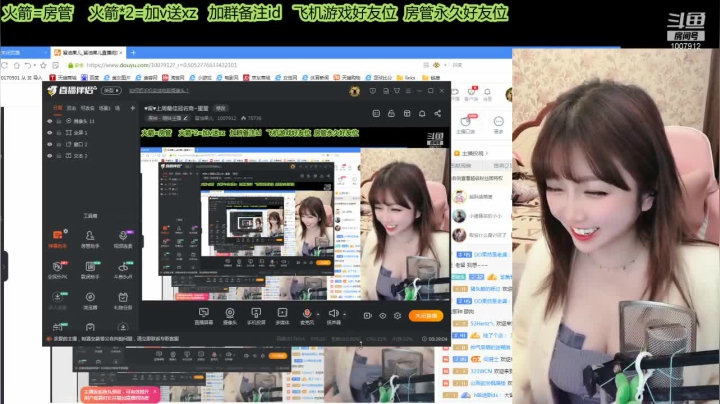Open the list icon above the preview
The image size is (720, 404).
point(376,113)
